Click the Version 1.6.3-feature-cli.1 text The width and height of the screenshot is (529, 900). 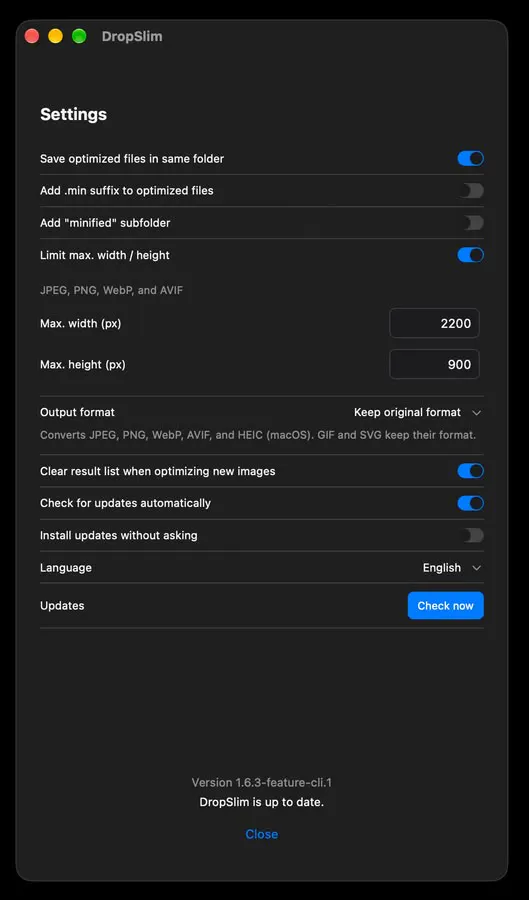click(x=262, y=782)
